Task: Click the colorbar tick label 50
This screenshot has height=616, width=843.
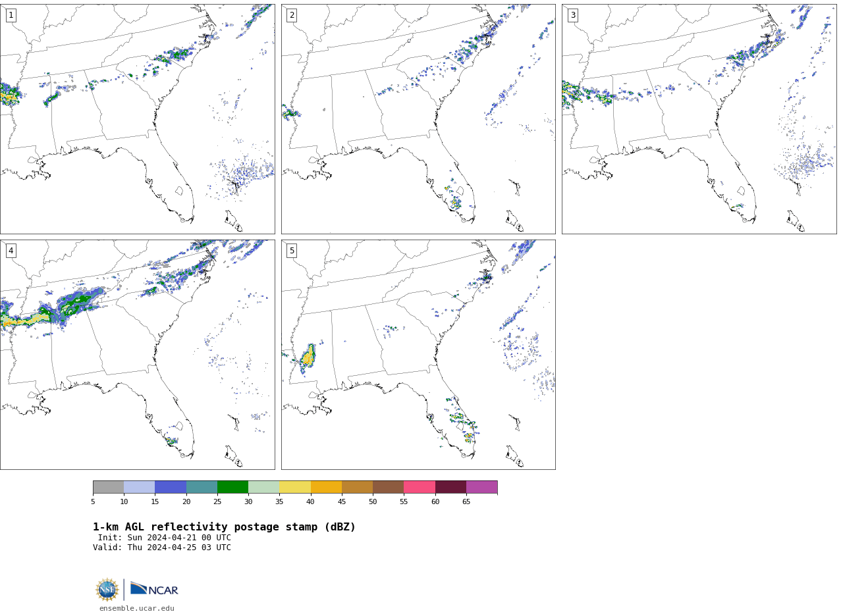Action: [x=373, y=502]
